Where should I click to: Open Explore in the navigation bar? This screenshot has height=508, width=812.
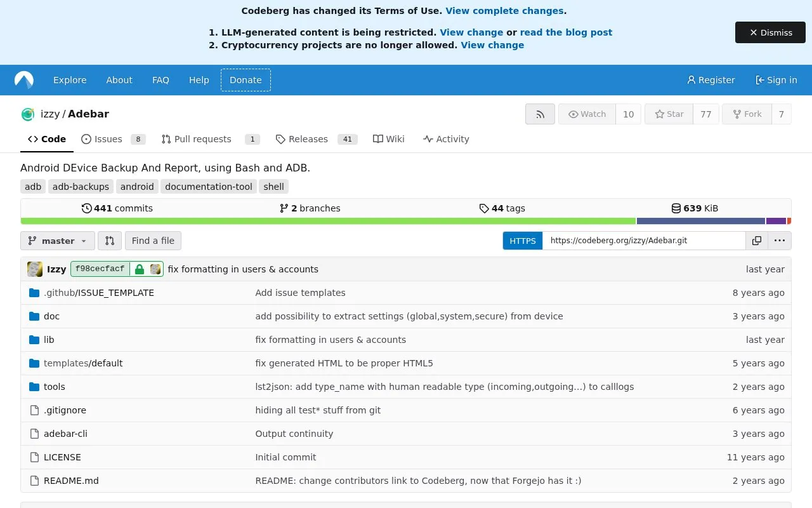[x=70, y=80]
